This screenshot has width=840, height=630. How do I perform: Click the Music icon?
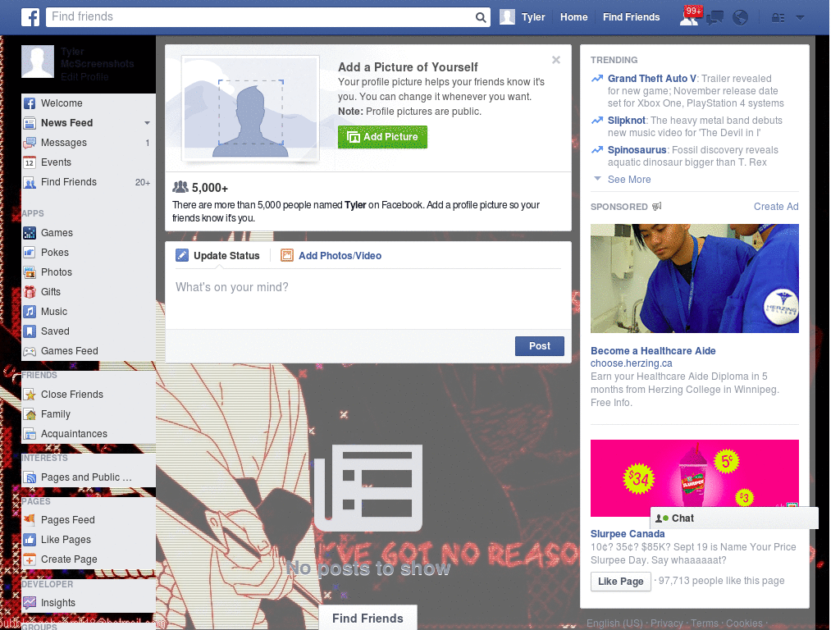pyautogui.click(x=30, y=312)
